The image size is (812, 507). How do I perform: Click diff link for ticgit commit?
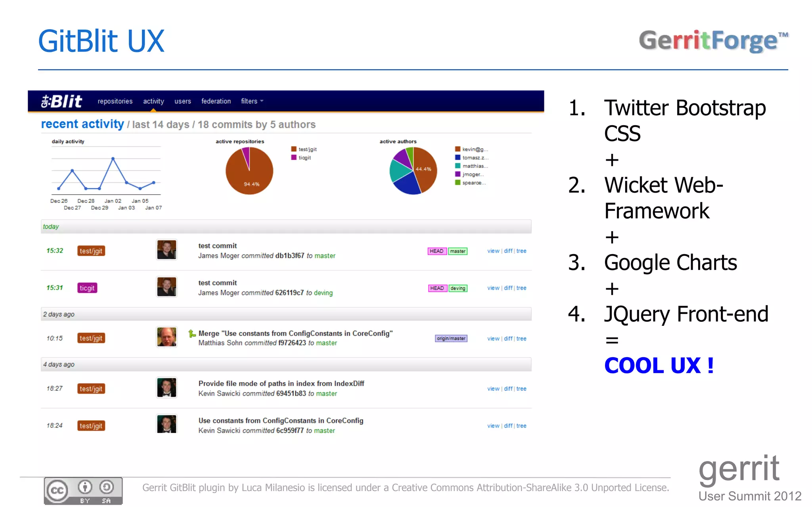point(508,288)
